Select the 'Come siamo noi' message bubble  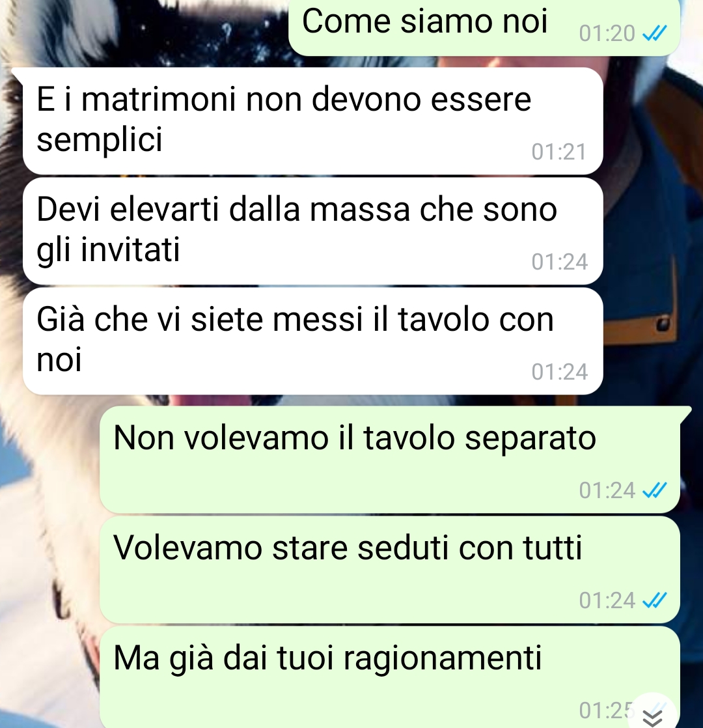(x=484, y=27)
